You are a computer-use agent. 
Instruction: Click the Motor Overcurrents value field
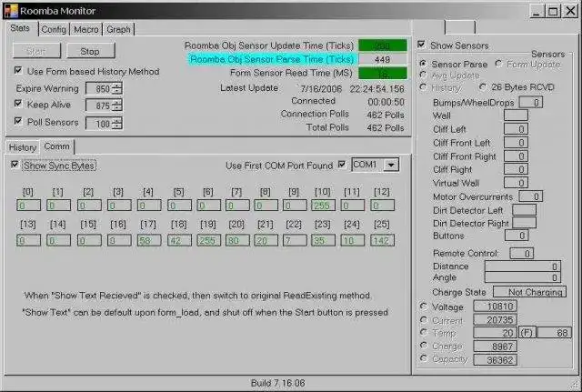(x=531, y=196)
